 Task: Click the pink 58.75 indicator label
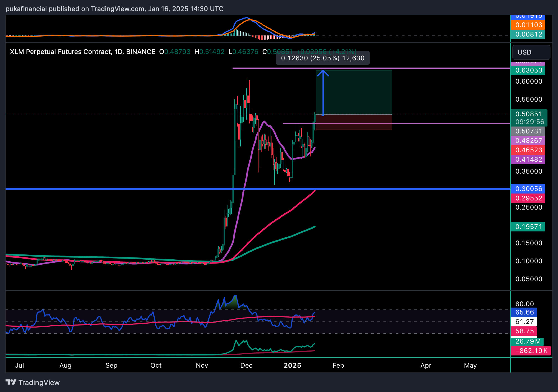click(524, 331)
